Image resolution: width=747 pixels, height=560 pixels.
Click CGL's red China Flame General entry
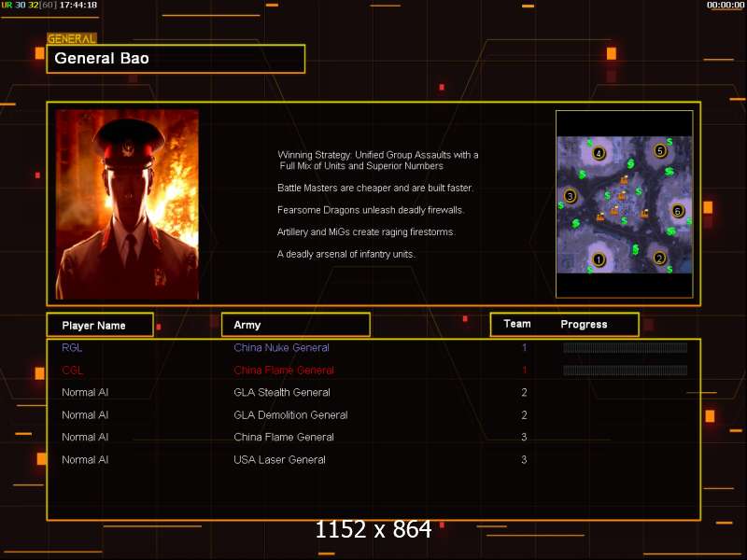click(x=284, y=370)
